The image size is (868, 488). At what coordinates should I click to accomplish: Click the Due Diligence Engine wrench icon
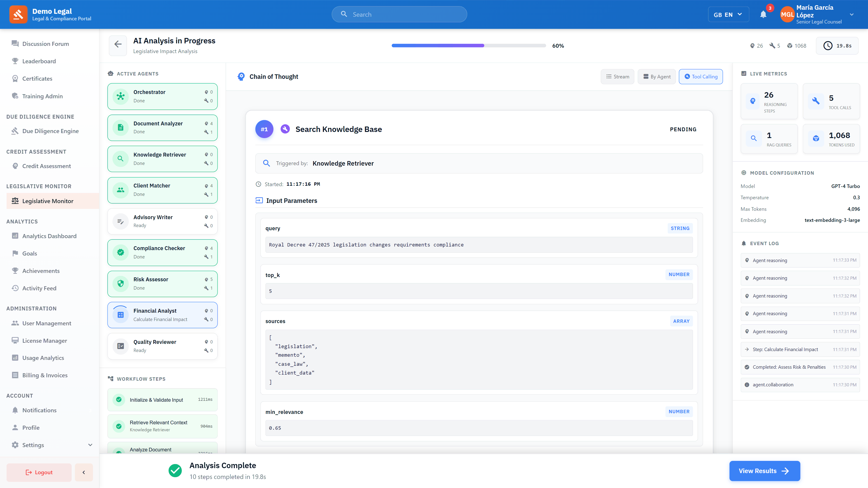(x=15, y=131)
